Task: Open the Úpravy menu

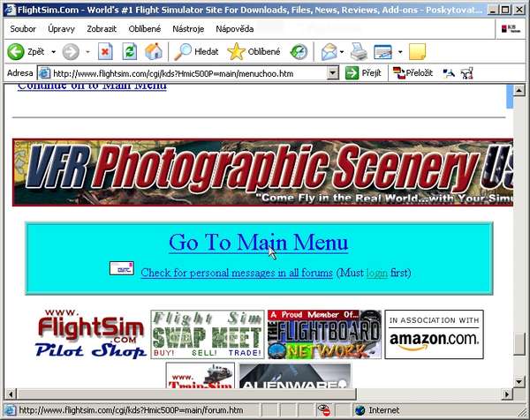Action: [61, 29]
